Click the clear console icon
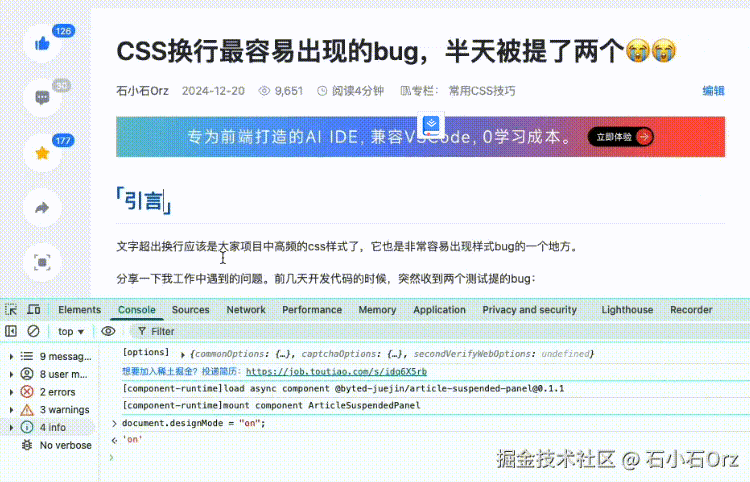The height and width of the screenshot is (482, 750). tap(33, 331)
